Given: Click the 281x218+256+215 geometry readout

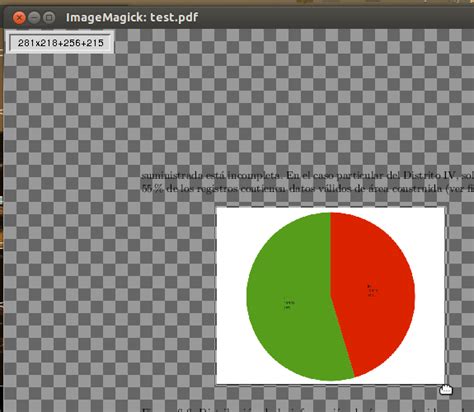Looking at the screenshot, I should (x=60, y=43).
